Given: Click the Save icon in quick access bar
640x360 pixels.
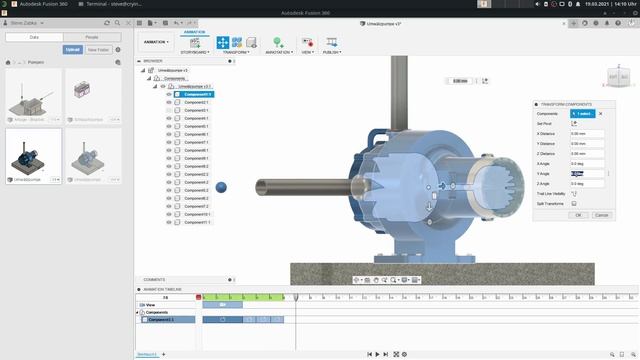Looking at the screenshot, I should [x=165, y=23].
